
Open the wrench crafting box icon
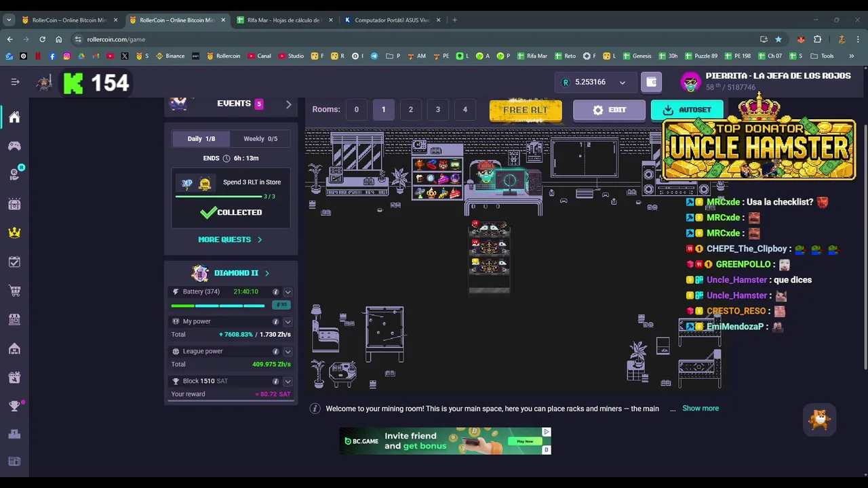tap(14, 378)
